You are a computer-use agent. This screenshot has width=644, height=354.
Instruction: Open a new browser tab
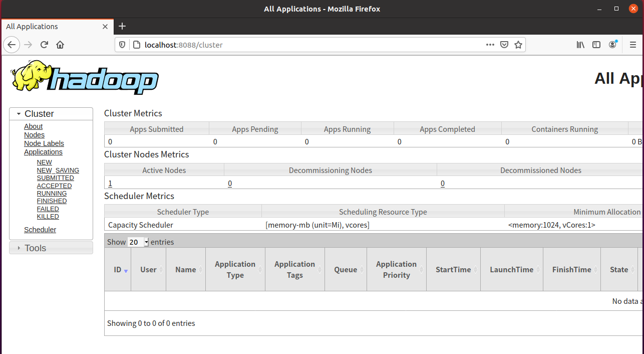122,26
